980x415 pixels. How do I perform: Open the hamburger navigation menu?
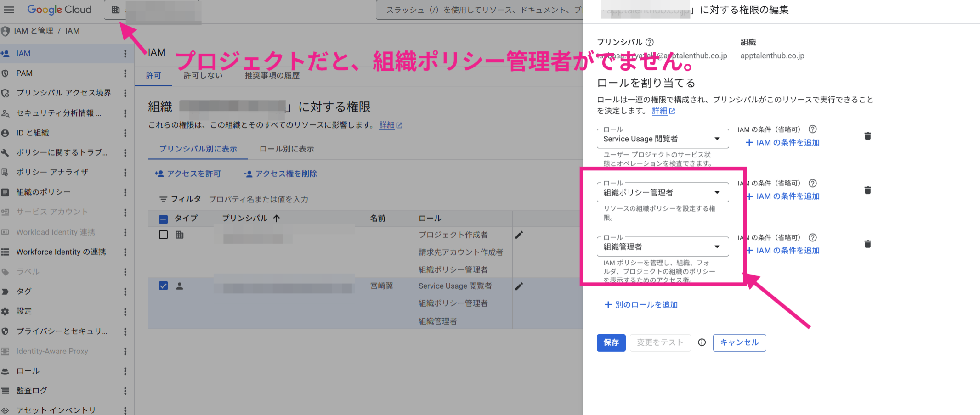coord(9,10)
